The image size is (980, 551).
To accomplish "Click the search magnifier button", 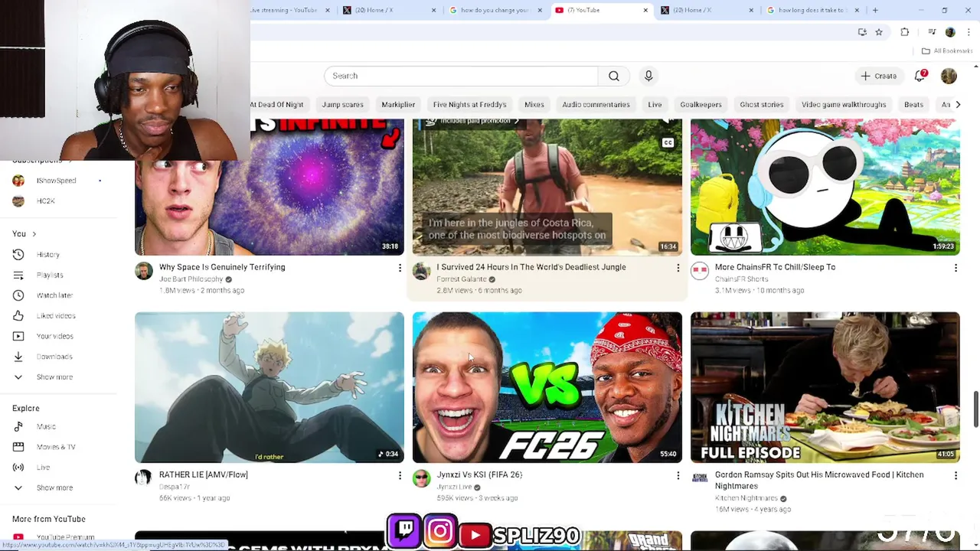I will coord(613,76).
